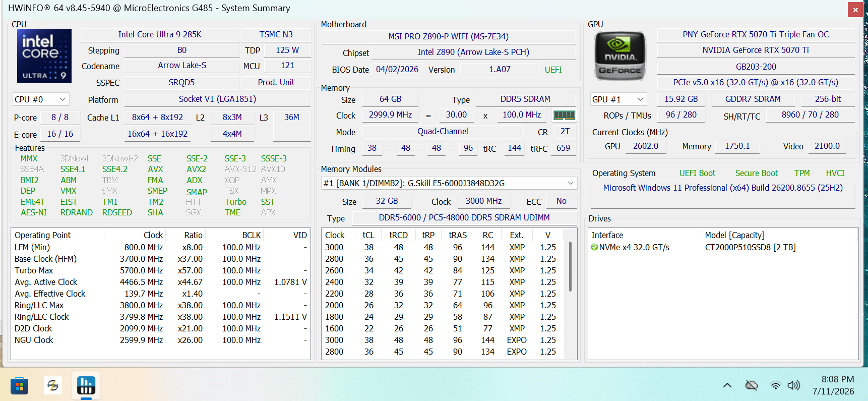The width and height of the screenshot is (868, 401).
Task: Click the TSMC N3 field
Action: point(276,34)
